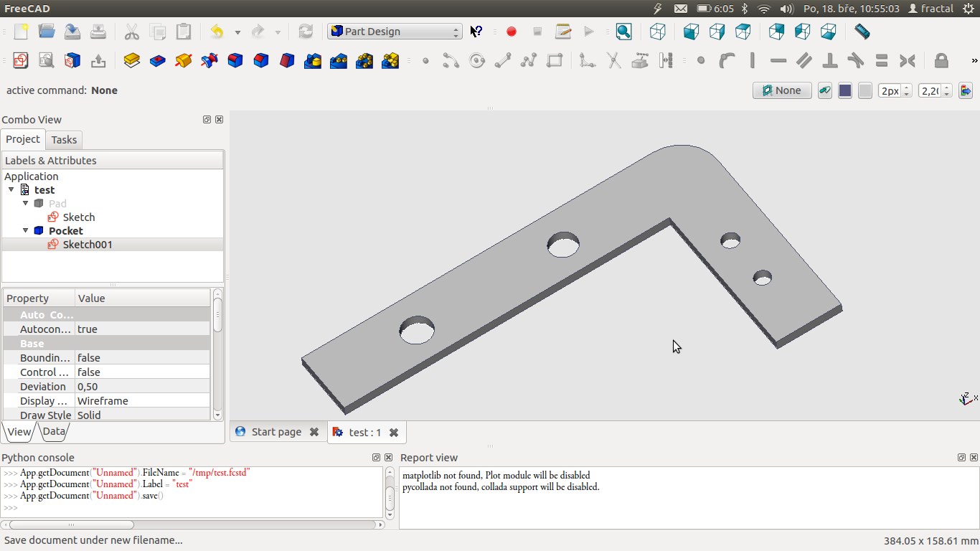
Task: Open the Data properties tab
Action: click(x=54, y=431)
